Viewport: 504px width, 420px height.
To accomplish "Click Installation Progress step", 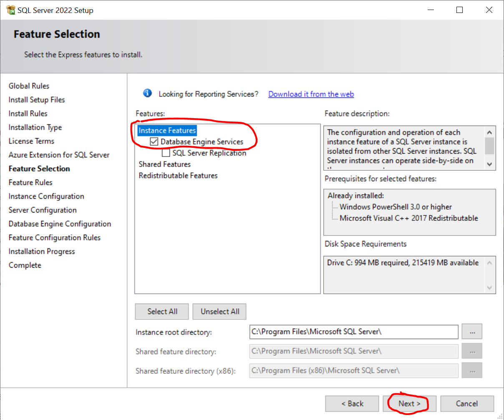I will point(42,251).
